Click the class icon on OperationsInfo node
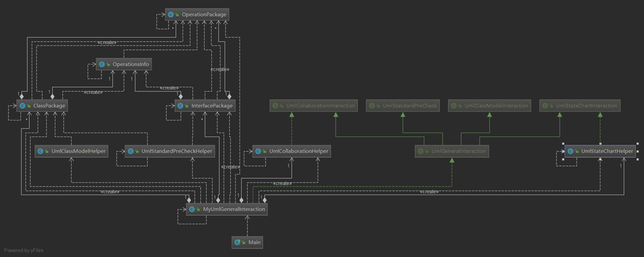Image resolution: width=644 pixels, height=257 pixels. tap(101, 64)
